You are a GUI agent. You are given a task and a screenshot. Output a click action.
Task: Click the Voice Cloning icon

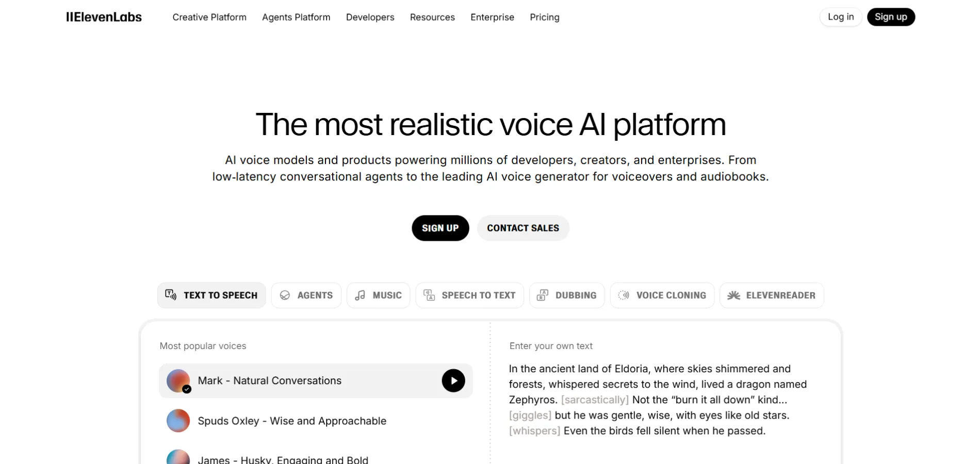click(624, 295)
